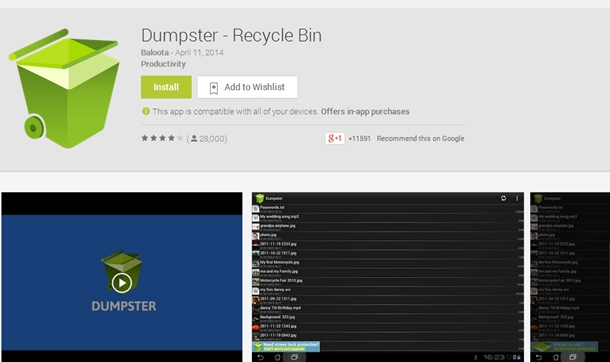The image size is (610, 362).
Task: Open the Baloota developer link
Action: point(155,52)
